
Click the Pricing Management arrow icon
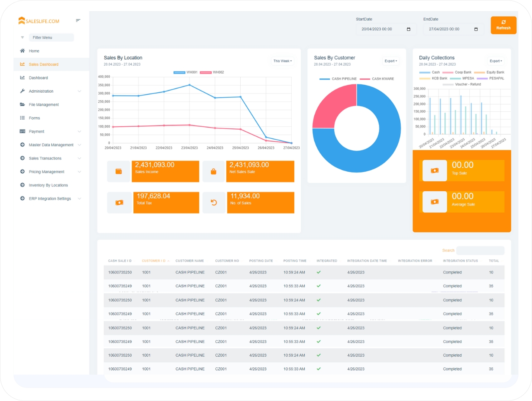tap(22, 172)
